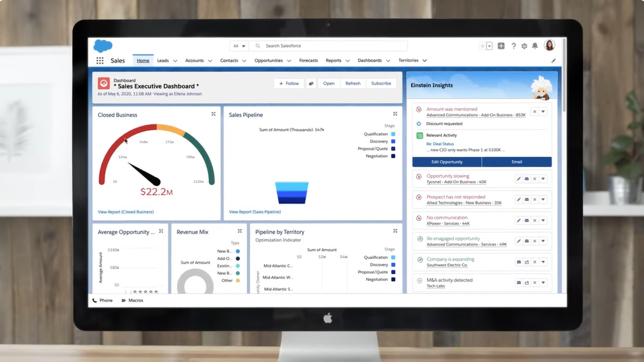Viewport: 644px width, 362px height.
Task: Click the Favorites star icon
Action: click(482, 46)
